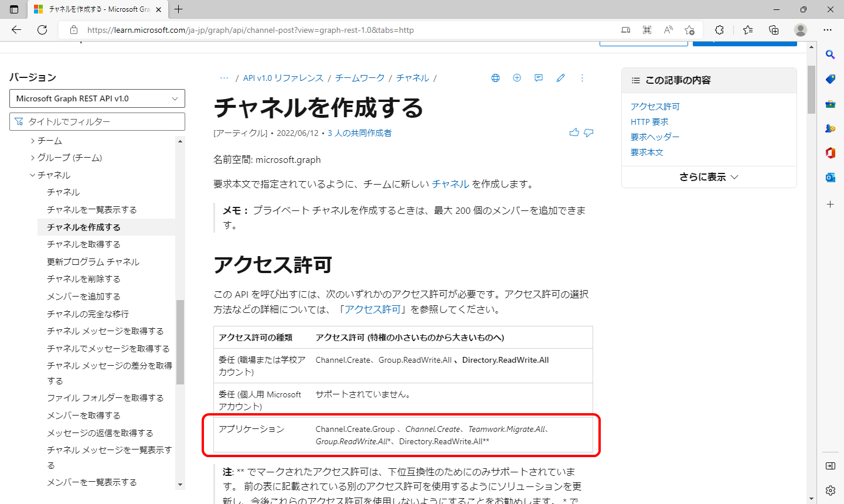The height and width of the screenshot is (504, 844).
Task: Add a sidebar app with plus icon
Action: click(831, 205)
